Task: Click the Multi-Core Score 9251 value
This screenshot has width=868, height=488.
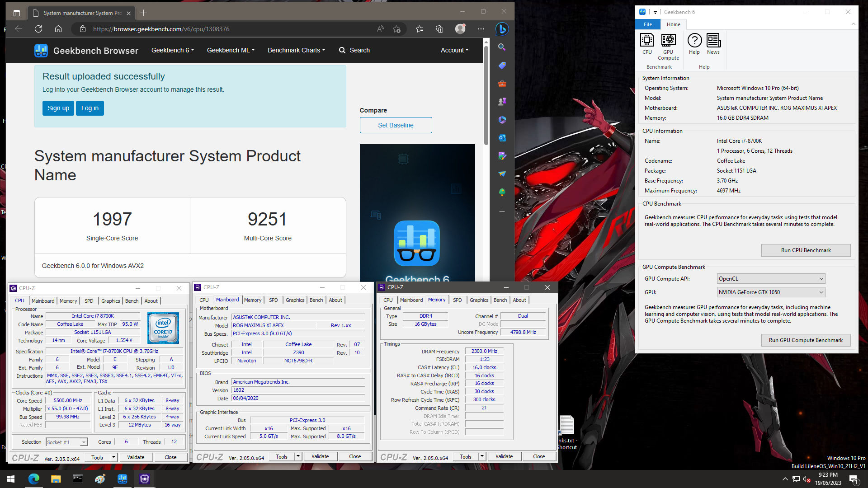Action: (x=268, y=219)
